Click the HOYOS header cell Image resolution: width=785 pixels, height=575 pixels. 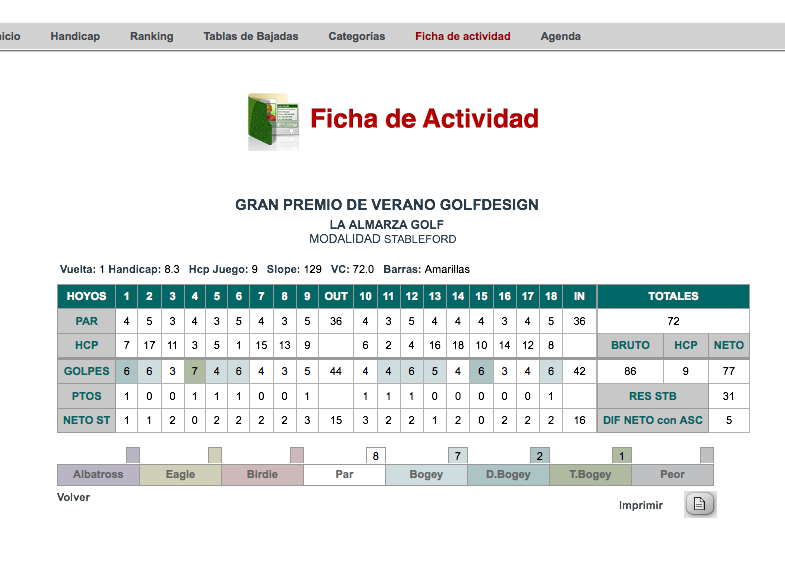(x=87, y=296)
